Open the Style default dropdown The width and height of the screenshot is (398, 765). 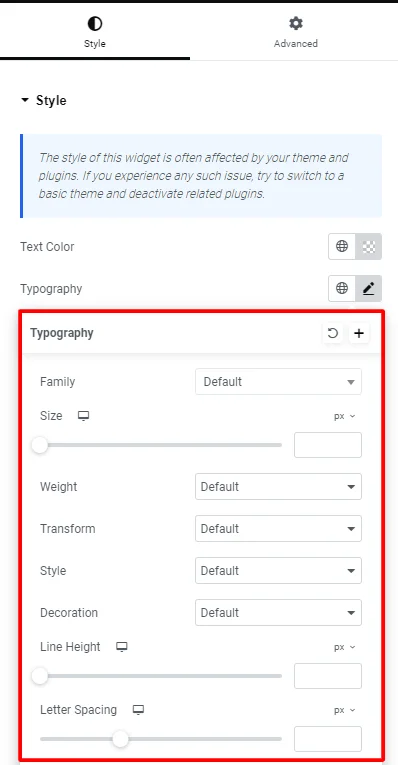click(x=278, y=570)
